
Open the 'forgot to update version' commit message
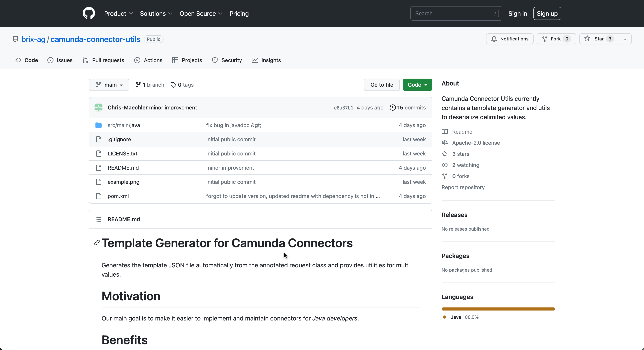click(x=293, y=196)
